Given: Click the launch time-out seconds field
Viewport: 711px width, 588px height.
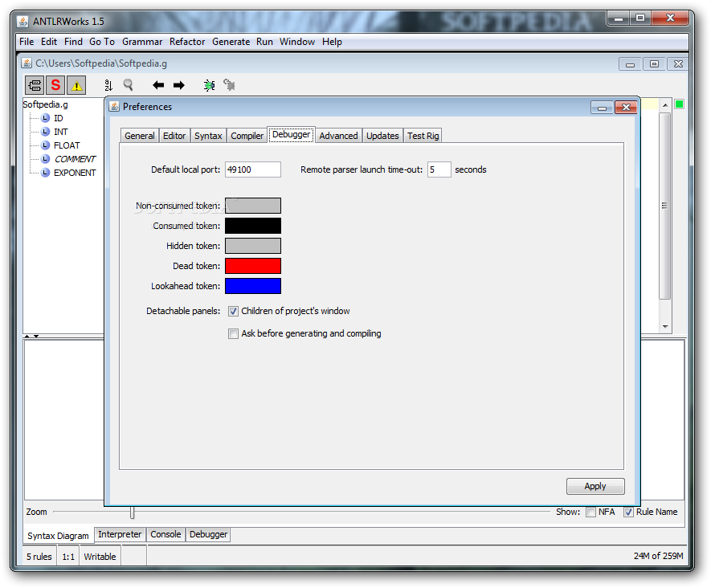Looking at the screenshot, I should [439, 169].
